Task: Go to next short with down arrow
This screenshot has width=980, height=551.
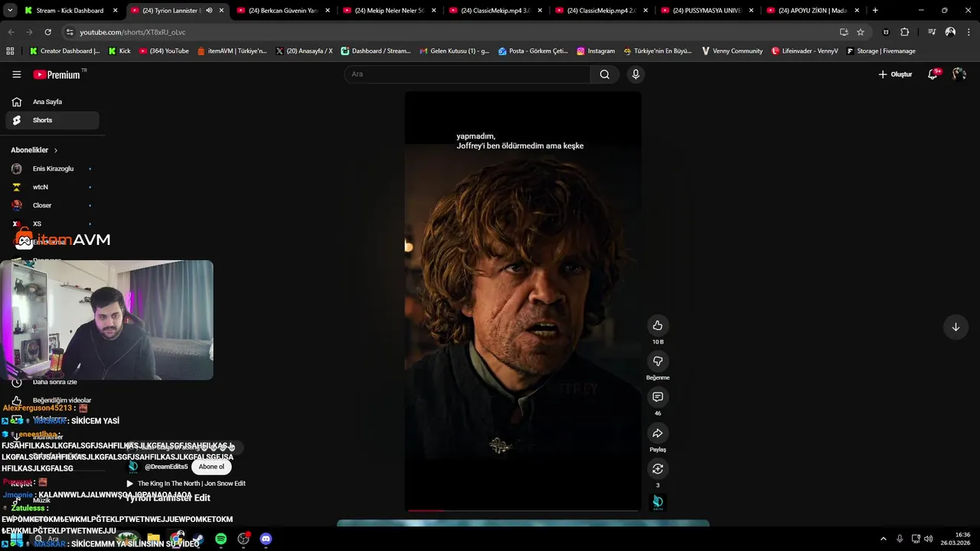Action: click(x=955, y=327)
